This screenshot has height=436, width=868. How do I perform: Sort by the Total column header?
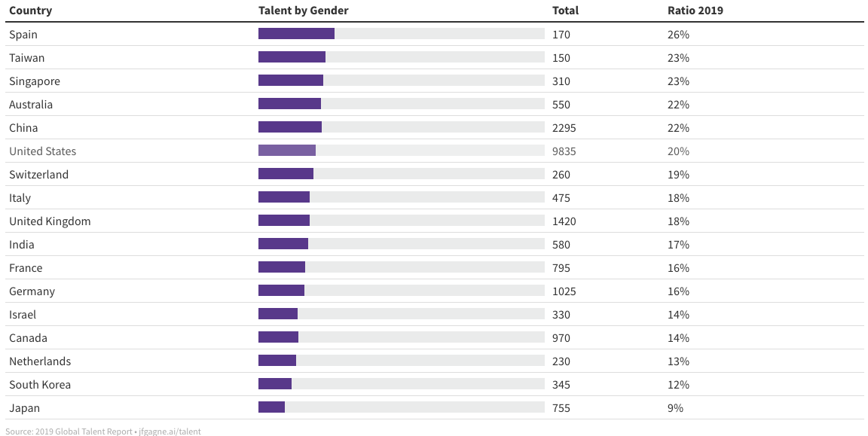click(565, 11)
